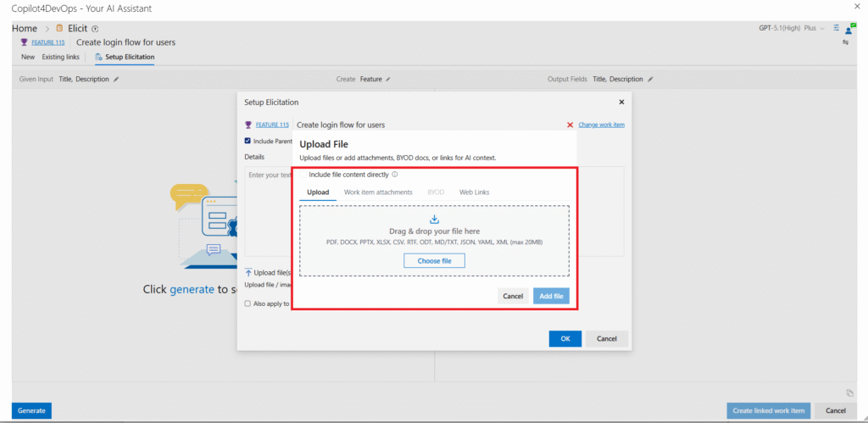
Task: Click the info icon beside Include file content directly
Action: [x=395, y=175]
